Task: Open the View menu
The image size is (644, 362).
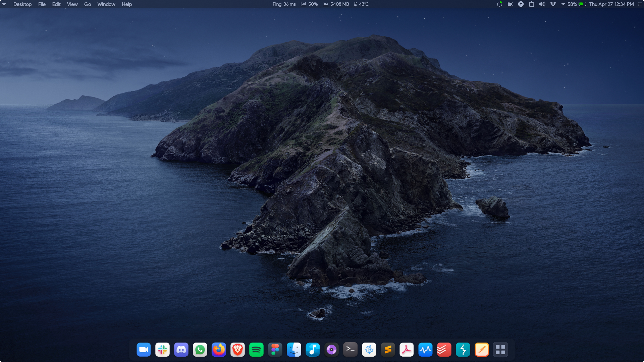Action: coord(72,4)
